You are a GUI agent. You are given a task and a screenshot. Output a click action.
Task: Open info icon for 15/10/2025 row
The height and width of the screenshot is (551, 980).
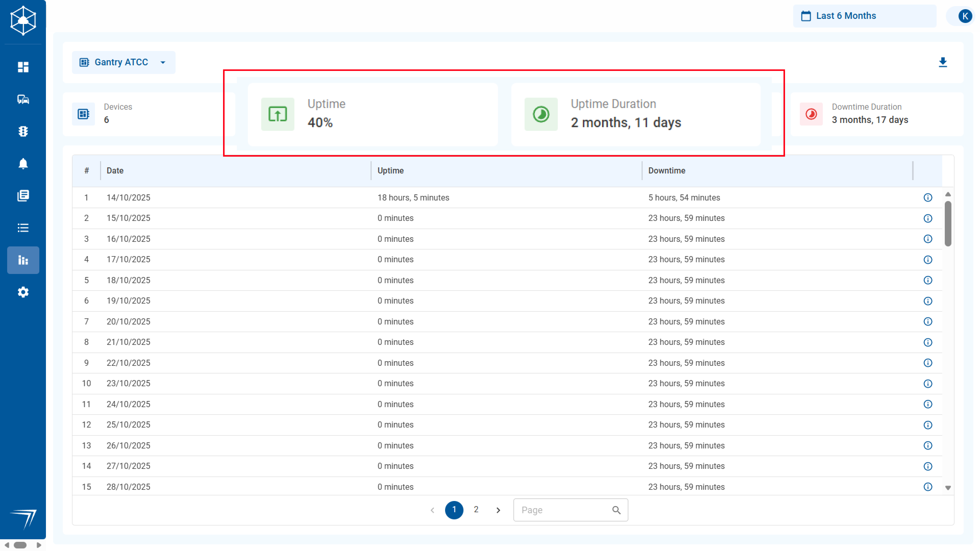[928, 218]
